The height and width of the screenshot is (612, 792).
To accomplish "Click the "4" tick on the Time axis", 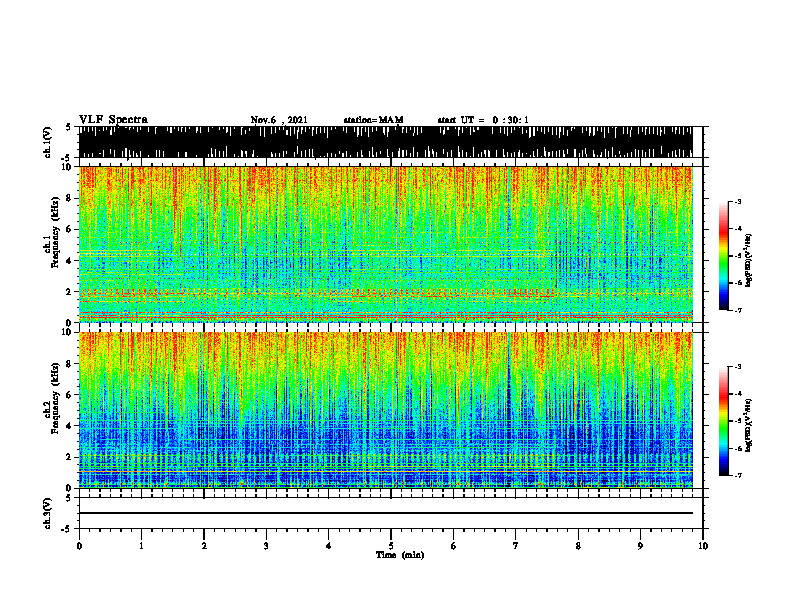I will (329, 546).
